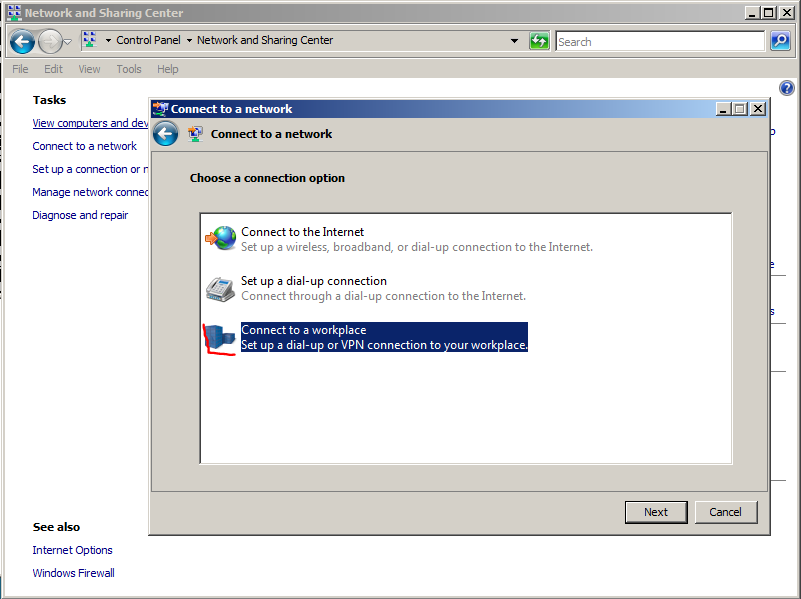
Task: Click the globe icon for Connect to the Internet
Action: point(220,238)
